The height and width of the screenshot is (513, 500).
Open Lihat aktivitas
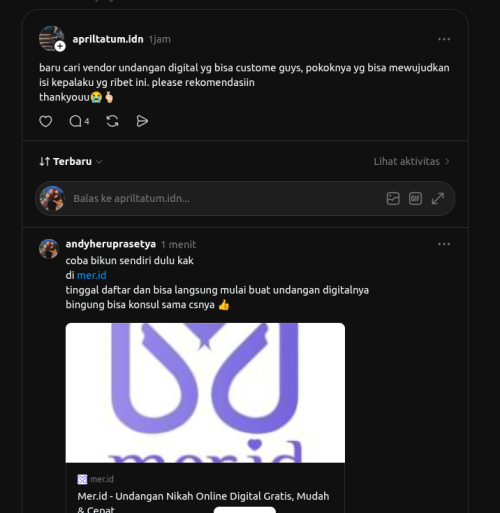tap(412, 162)
